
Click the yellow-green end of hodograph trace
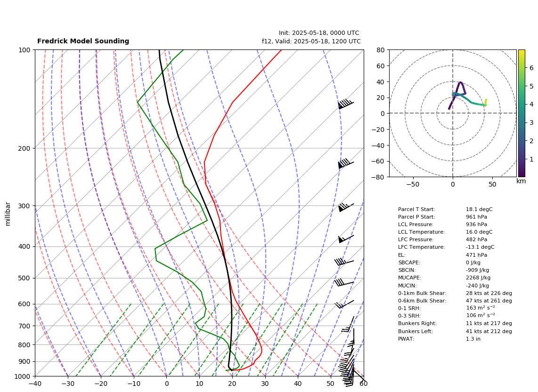(486, 102)
